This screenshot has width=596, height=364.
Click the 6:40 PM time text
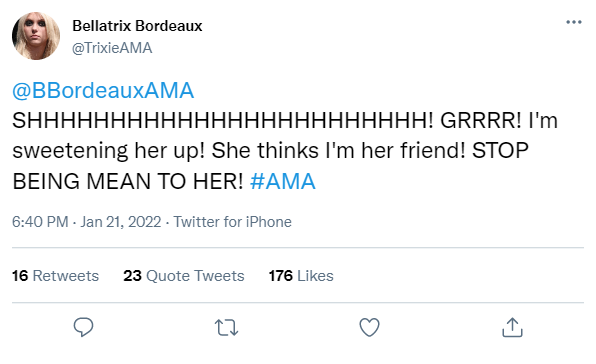click(40, 222)
